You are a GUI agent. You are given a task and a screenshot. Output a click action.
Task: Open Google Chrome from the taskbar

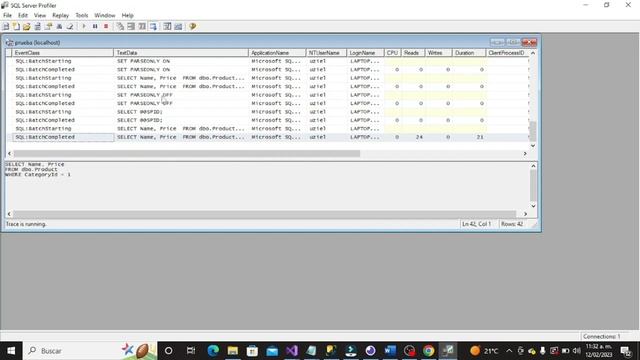click(x=429, y=351)
